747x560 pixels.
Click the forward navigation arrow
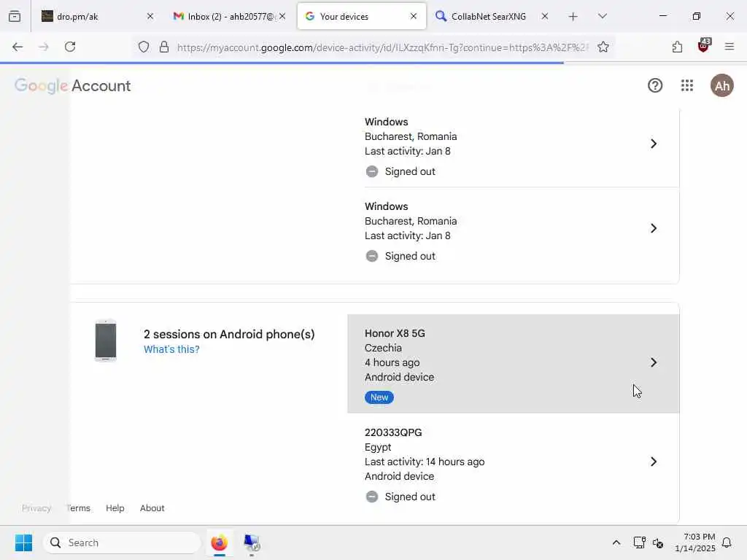coord(43,47)
